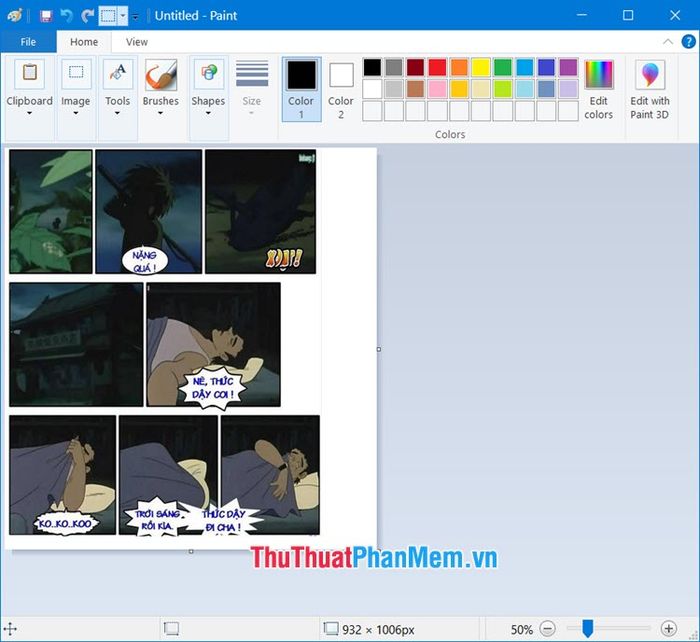Select the Color 2 button
700x642 pixels.
pos(341,89)
